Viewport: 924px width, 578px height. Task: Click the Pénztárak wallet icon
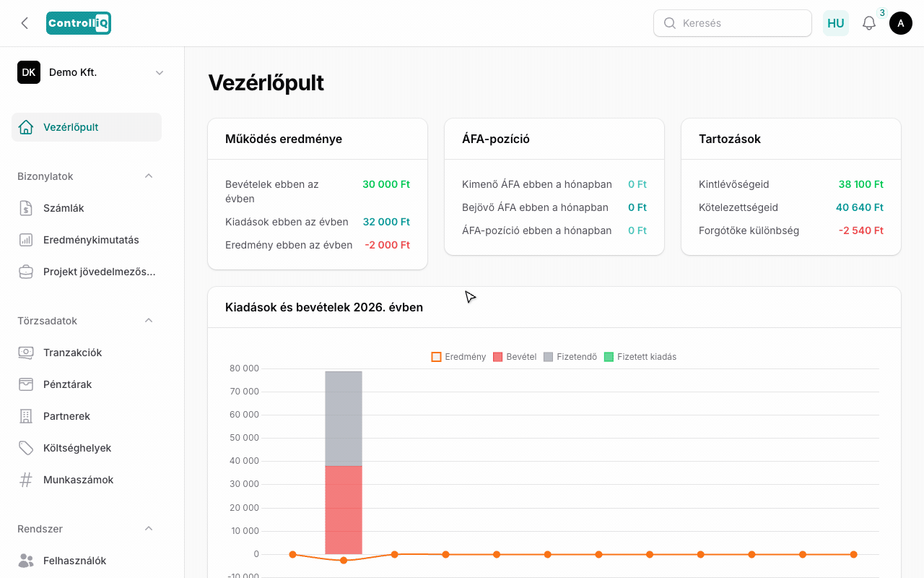[x=26, y=384]
